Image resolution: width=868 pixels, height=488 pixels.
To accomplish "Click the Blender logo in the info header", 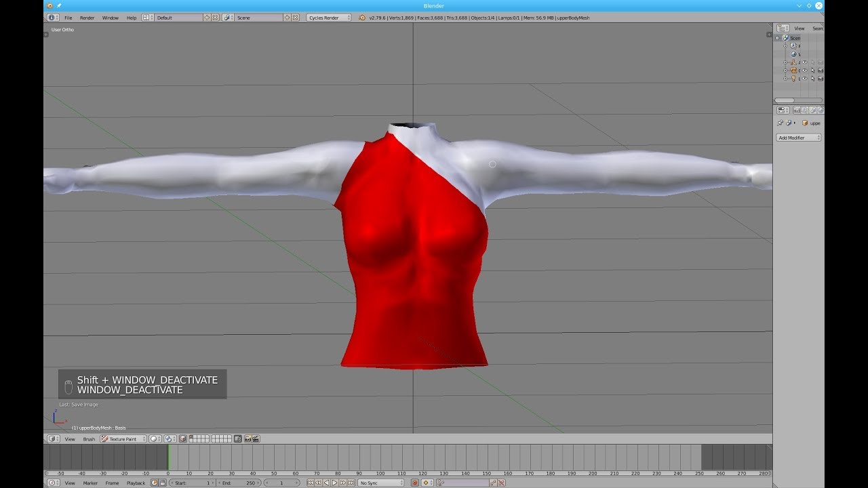I will pos(361,18).
